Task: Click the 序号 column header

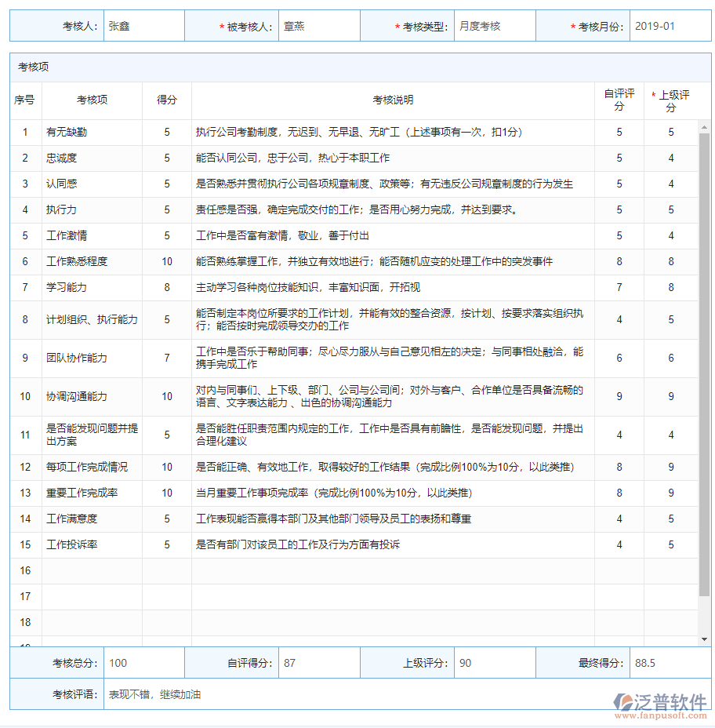Action: [x=25, y=100]
